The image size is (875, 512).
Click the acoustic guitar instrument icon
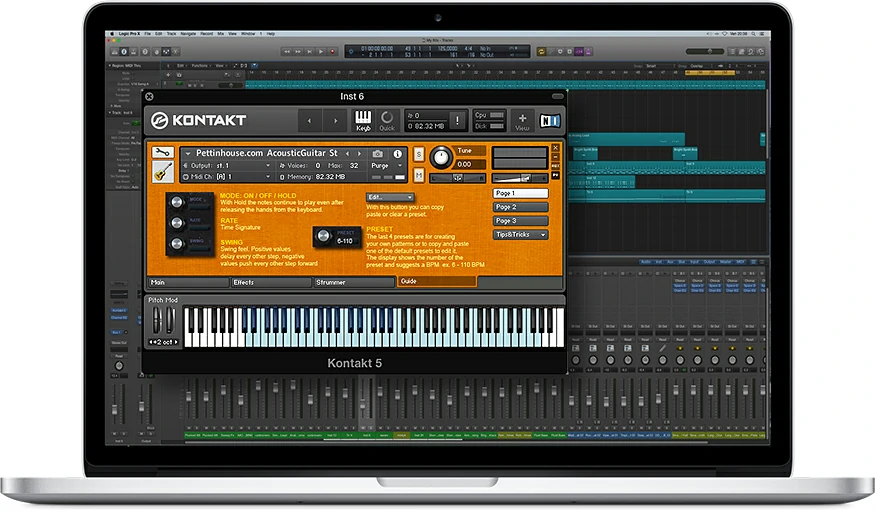pos(162,172)
